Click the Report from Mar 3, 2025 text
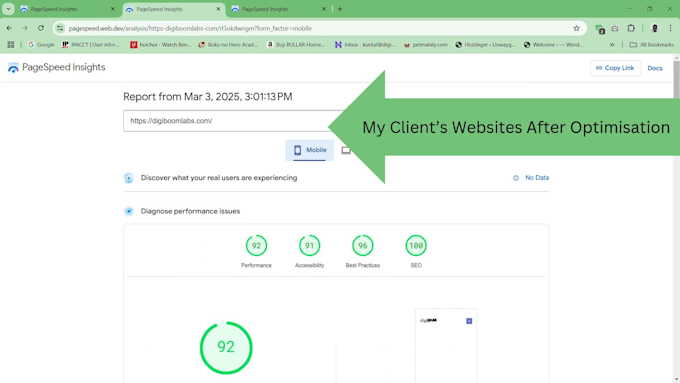680x383 pixels. click(208, 97)
